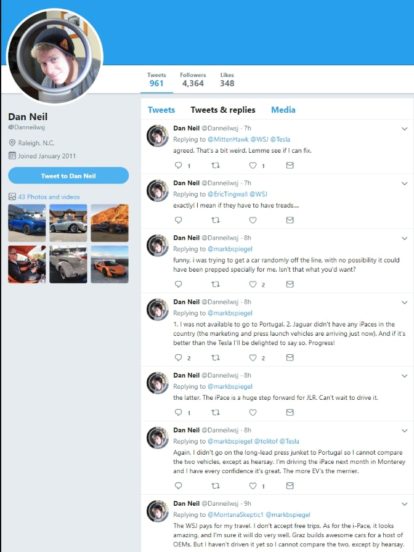Like the 'agreed. That's a bit weird' tweet

(x=253, y=165)
